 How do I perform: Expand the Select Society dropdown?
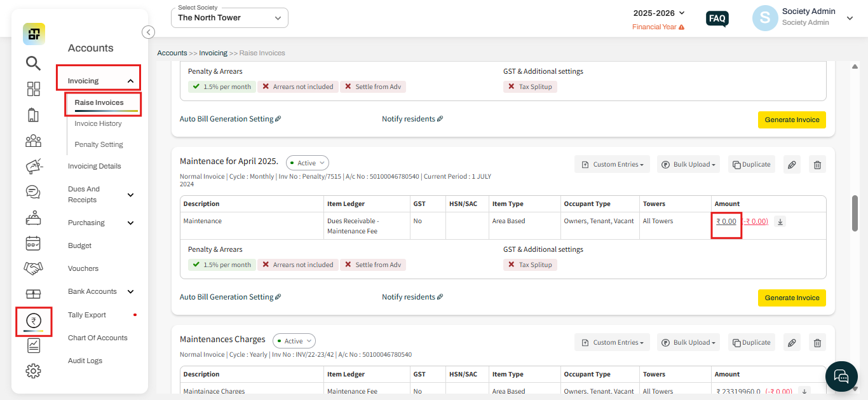229,18
